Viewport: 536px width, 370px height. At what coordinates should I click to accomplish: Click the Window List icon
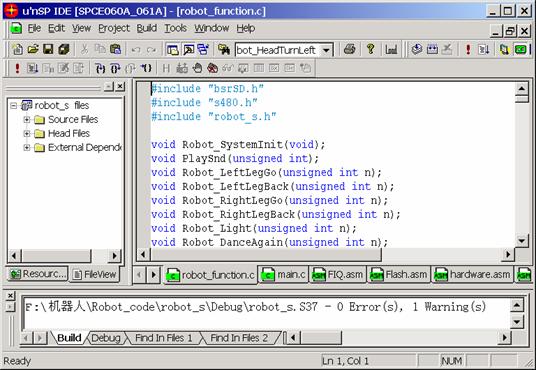pyautogui.click(x=203, y=50)
